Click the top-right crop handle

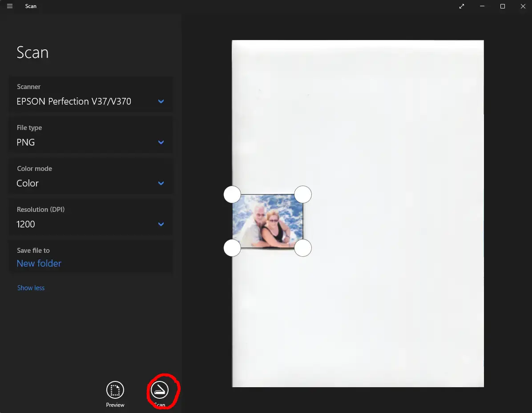(303, 194)
